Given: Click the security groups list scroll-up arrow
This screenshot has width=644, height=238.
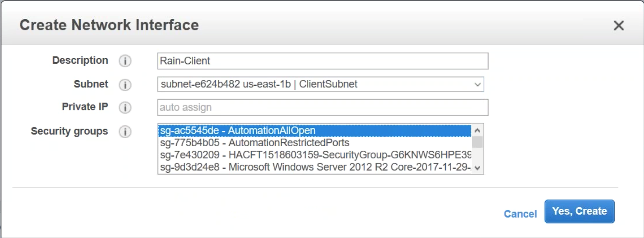Looking at the screenshot, I should (477, 130).
